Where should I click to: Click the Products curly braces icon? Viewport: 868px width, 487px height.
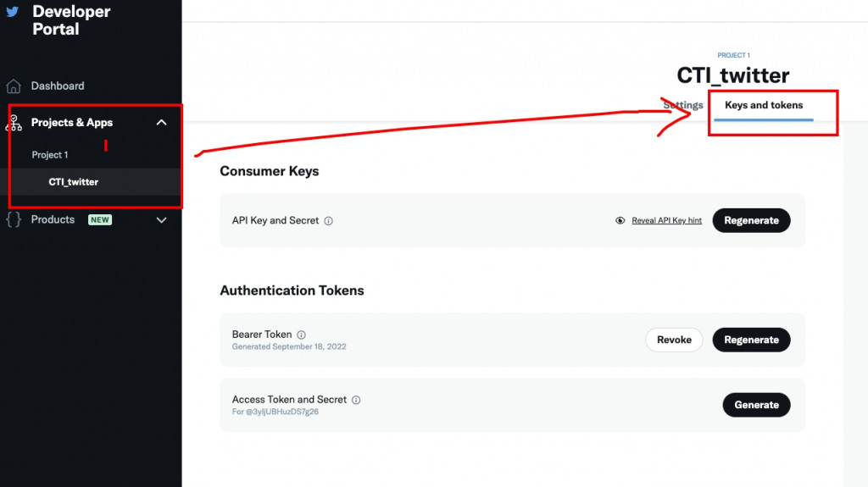[x=14, y=220]
